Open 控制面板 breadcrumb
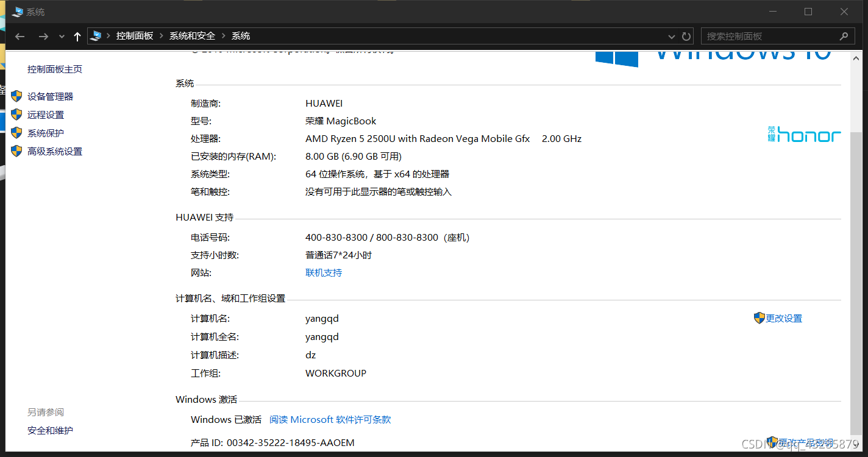This screenshot has width=868, height=457. pos(135,36)
